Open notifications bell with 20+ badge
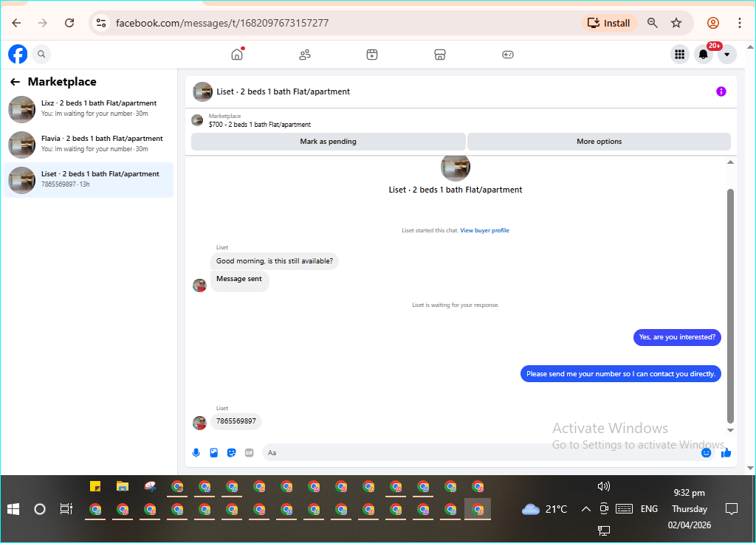756x543 pixels. pos(704,55)
